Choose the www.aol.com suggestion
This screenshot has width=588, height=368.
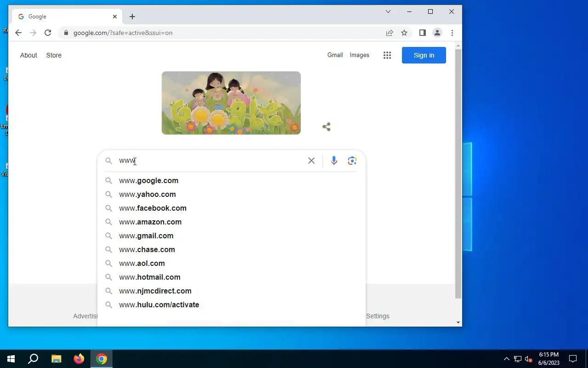tap(232, 263)
